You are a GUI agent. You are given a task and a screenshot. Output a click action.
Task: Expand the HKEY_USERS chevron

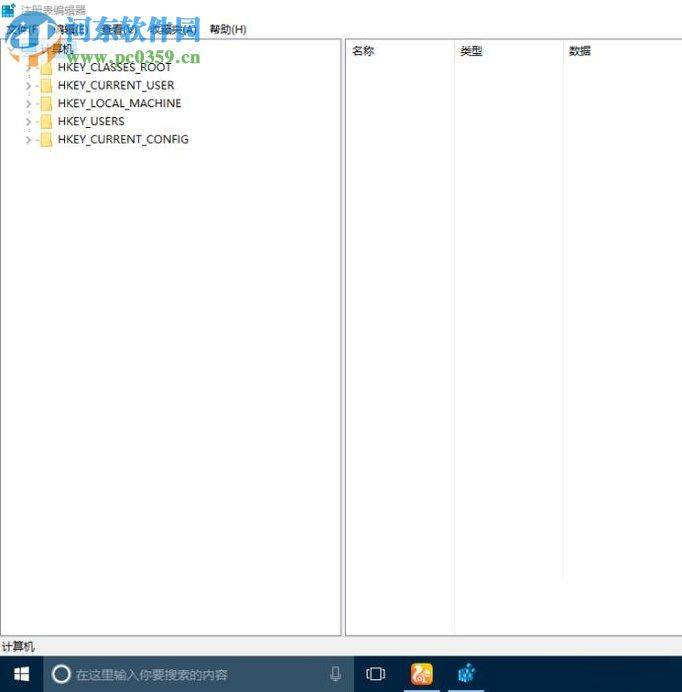click(x=28, y=122)
